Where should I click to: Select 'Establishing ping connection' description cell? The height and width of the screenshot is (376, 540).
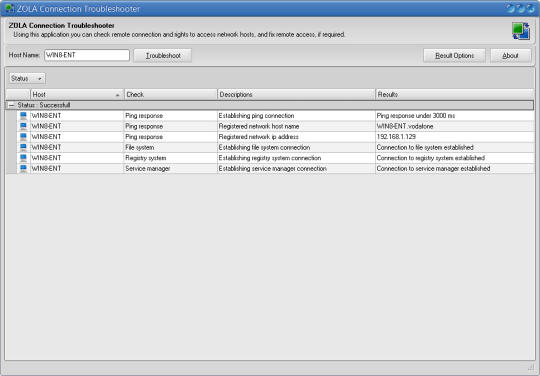pos(296,116)
